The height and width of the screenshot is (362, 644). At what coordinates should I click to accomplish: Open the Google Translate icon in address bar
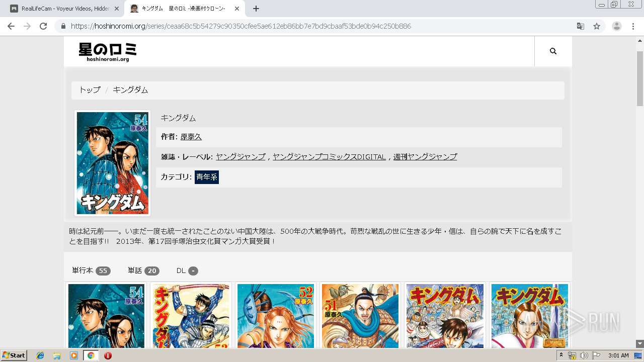[x=580, y=26]
